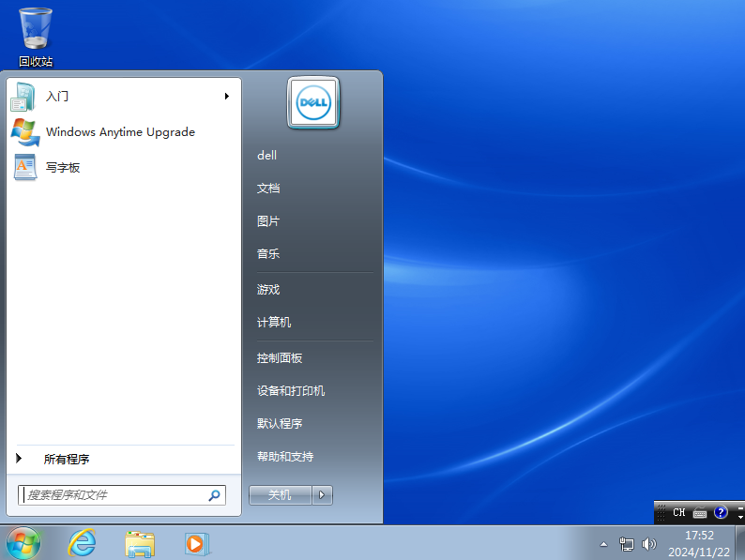745x560 pixels.
Task: Show hidden tray icons arrow
Action: pos(604,544)
